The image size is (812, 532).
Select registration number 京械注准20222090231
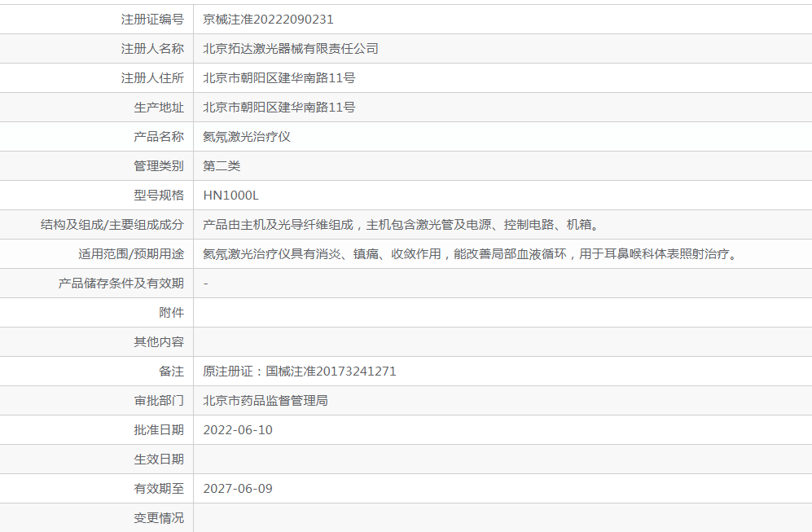pos(268,20)
